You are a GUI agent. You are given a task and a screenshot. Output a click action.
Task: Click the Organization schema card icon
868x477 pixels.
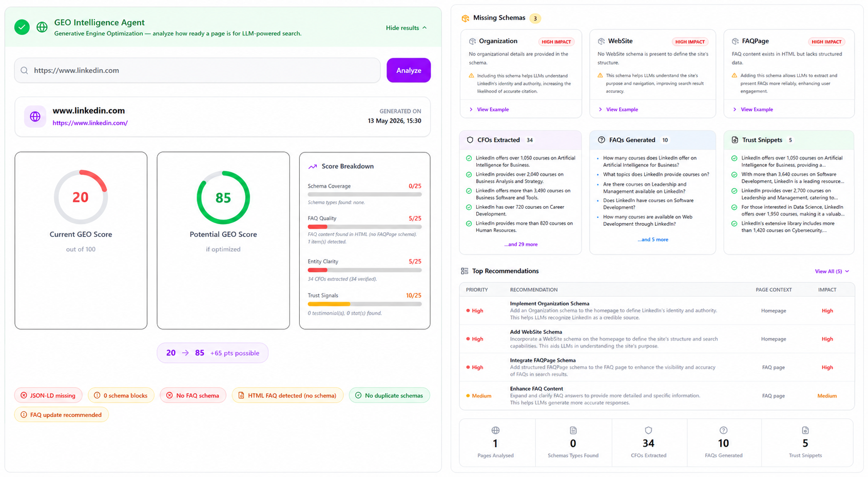click(472, 41)
